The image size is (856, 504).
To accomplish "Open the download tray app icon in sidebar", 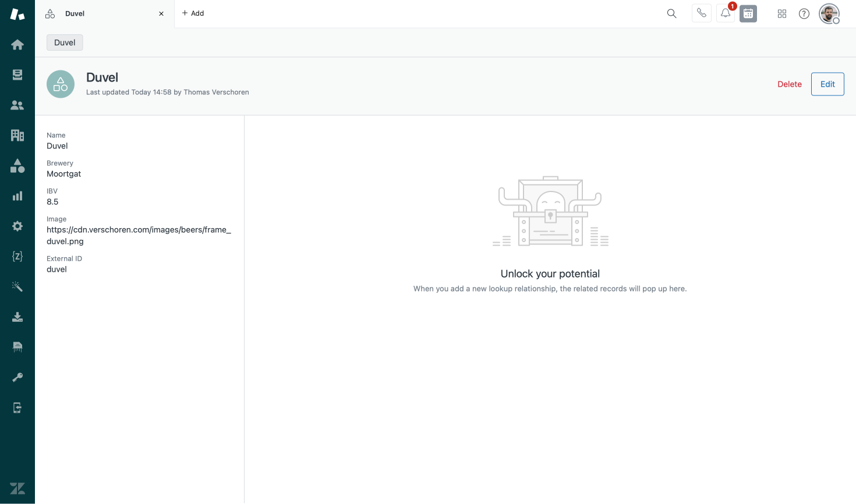I will coord(17,317).
